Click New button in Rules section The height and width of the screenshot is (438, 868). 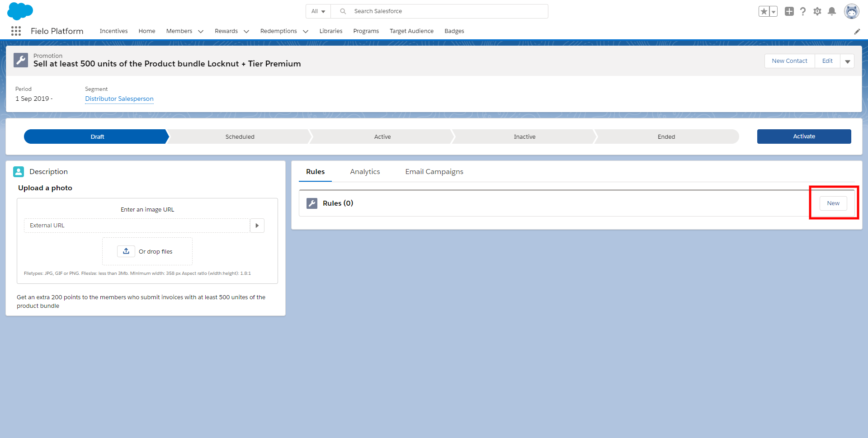[x=833, y=203]
